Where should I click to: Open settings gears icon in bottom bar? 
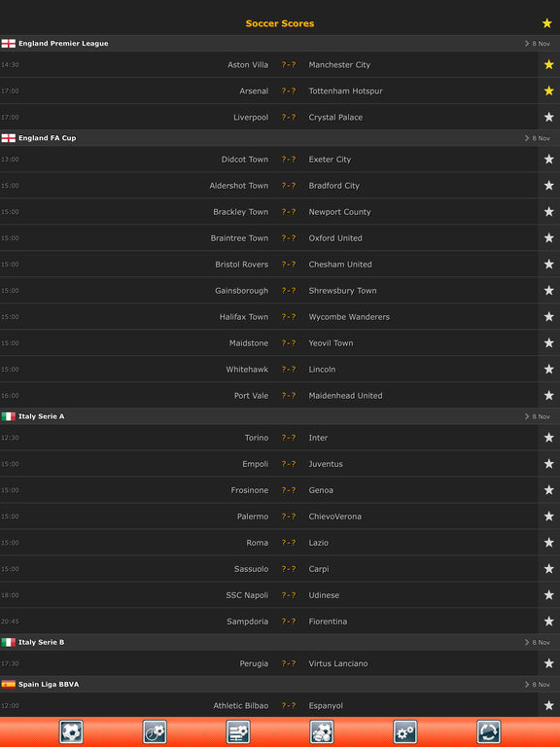pos(405,731)
